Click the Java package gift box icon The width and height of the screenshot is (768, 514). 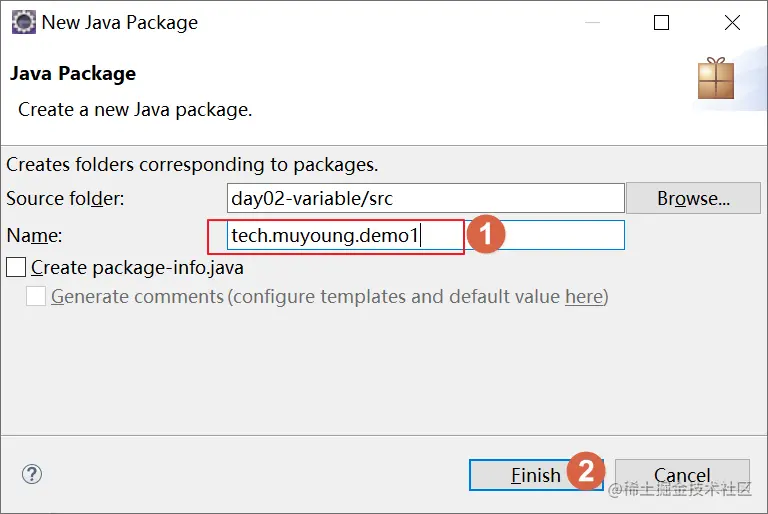[x=716, y=79]
